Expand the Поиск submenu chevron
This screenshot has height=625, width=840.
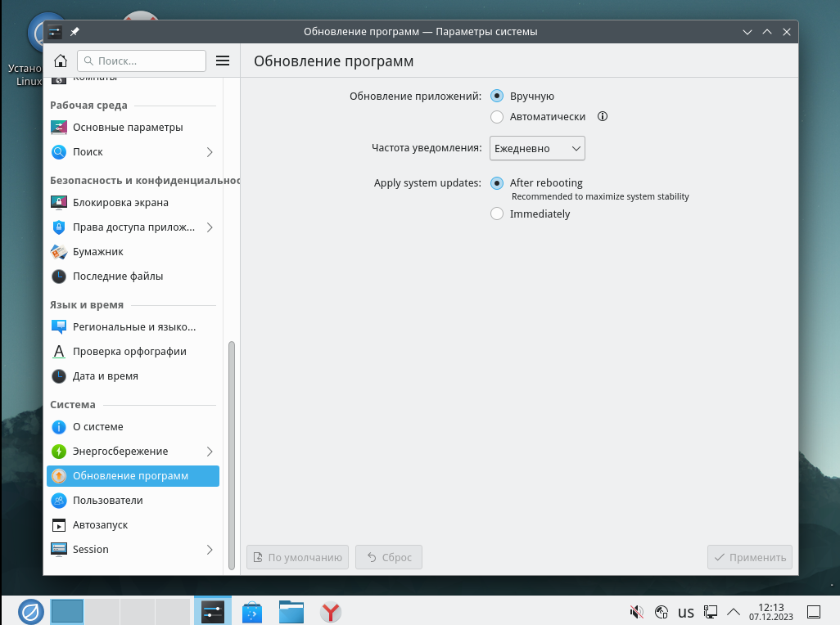[210, 152]
